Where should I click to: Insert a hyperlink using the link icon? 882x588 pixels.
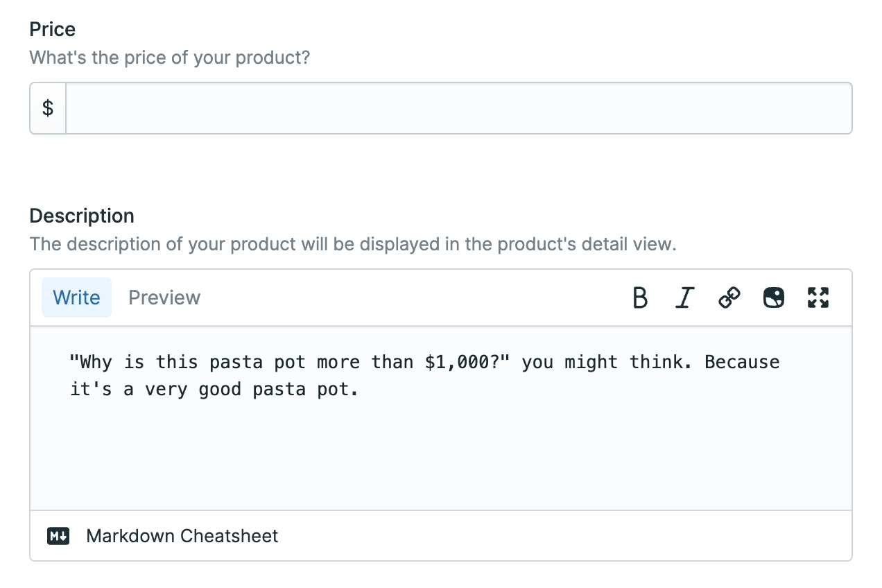pyautogui.click(x=729, y=297)
